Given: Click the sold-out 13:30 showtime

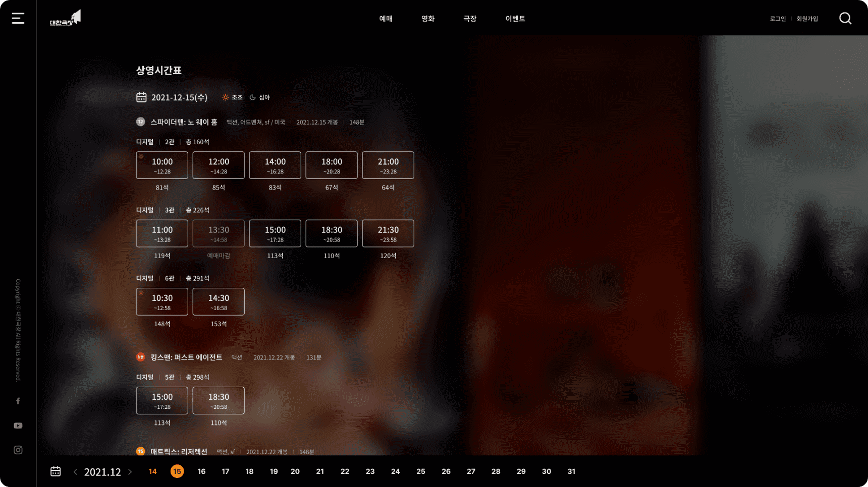Looking at the screenshot, I should pos(219,233).
